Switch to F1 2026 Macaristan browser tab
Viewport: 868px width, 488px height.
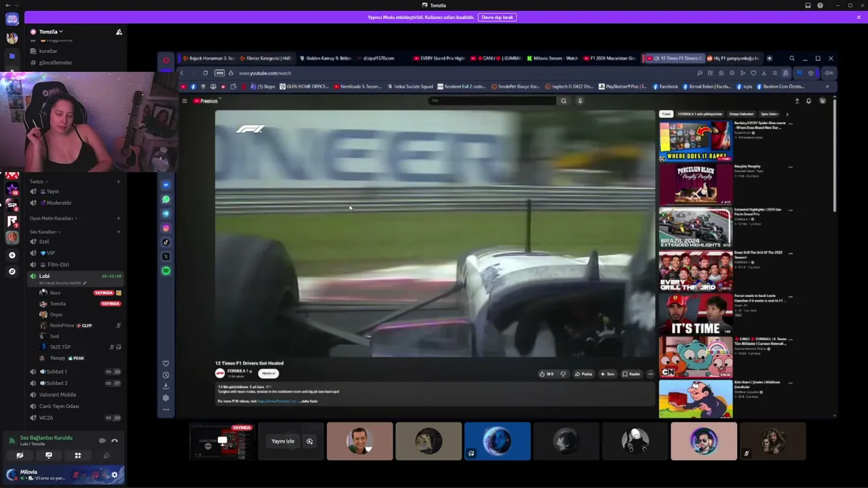click(x=609, y=58)
